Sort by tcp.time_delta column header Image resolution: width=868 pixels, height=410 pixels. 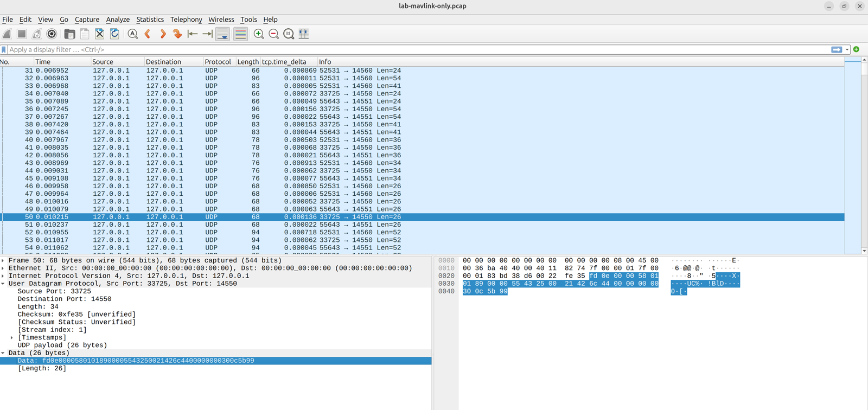point(289,62)
